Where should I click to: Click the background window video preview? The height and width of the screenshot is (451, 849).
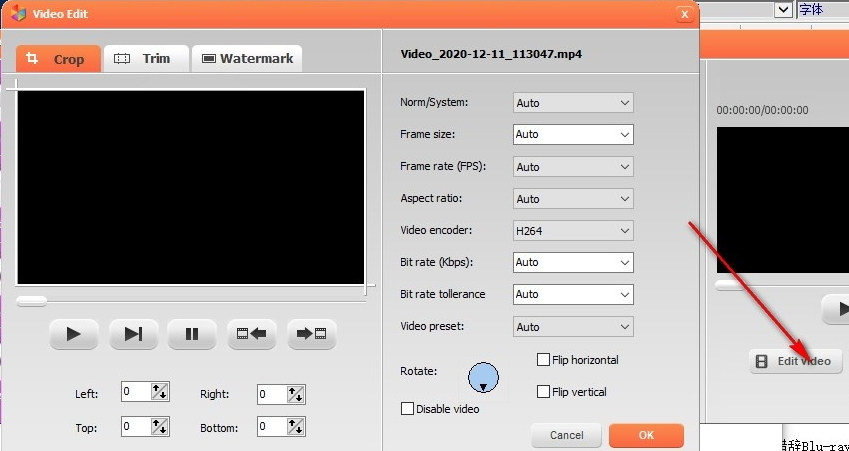[782, 200]
